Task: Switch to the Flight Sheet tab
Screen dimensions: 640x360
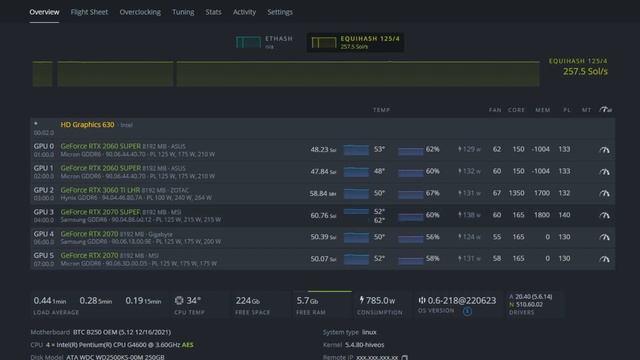Action: pyautogui.click(x=89, y=12)
